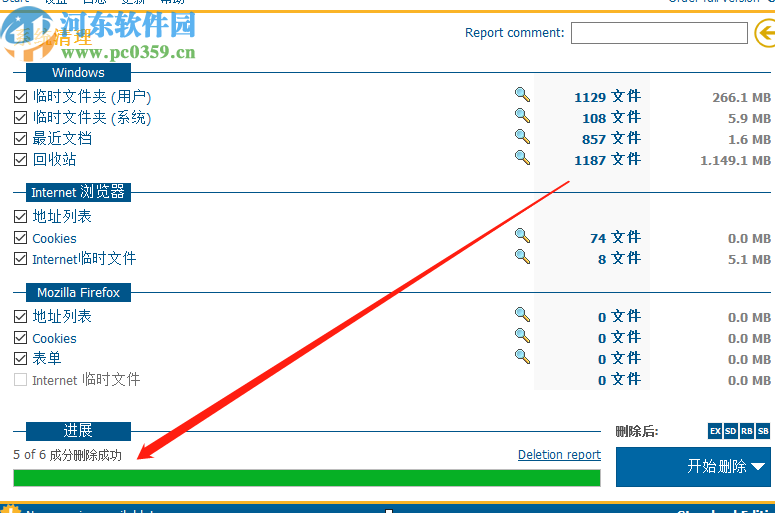
Task: Uncheck 地址列表 under Internet 浏览器
Action: 20,216
